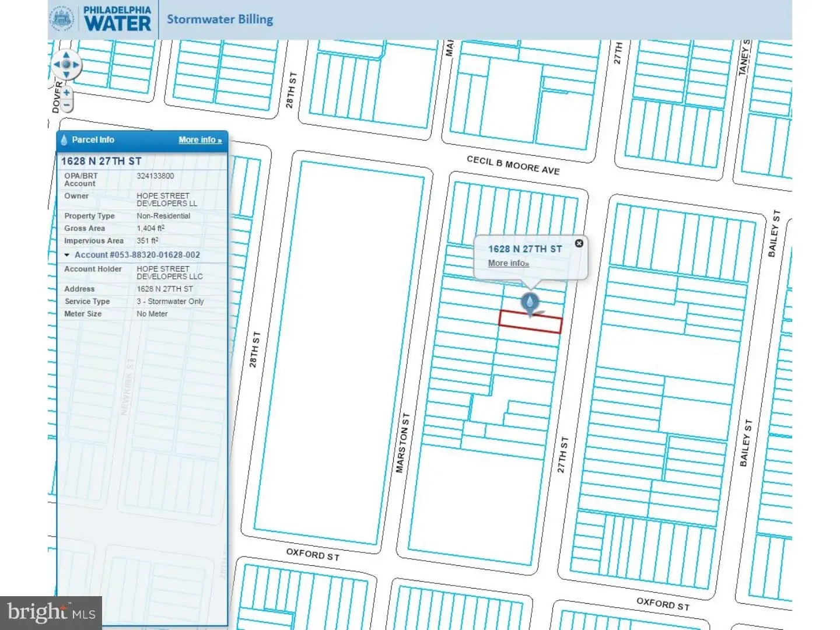The image size is (840, 630).
Task: Click the Impervious Area field label
Action: [x=94, y=240]
